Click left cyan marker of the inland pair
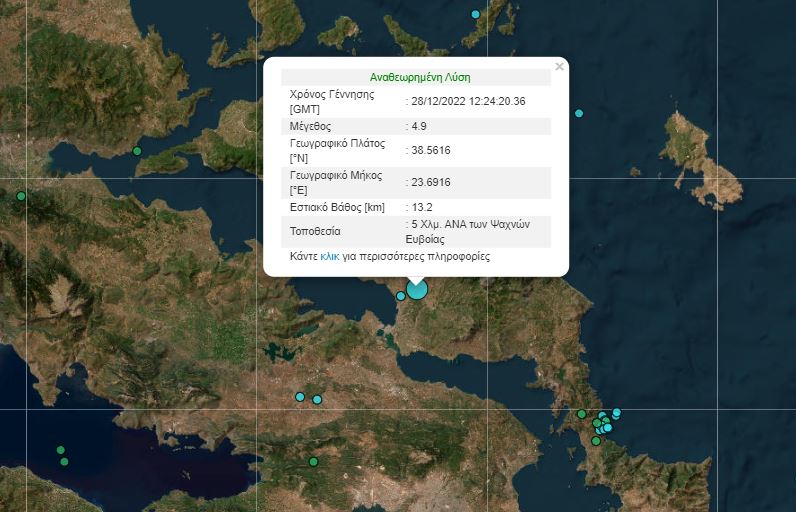 click(x=299, y=397)
